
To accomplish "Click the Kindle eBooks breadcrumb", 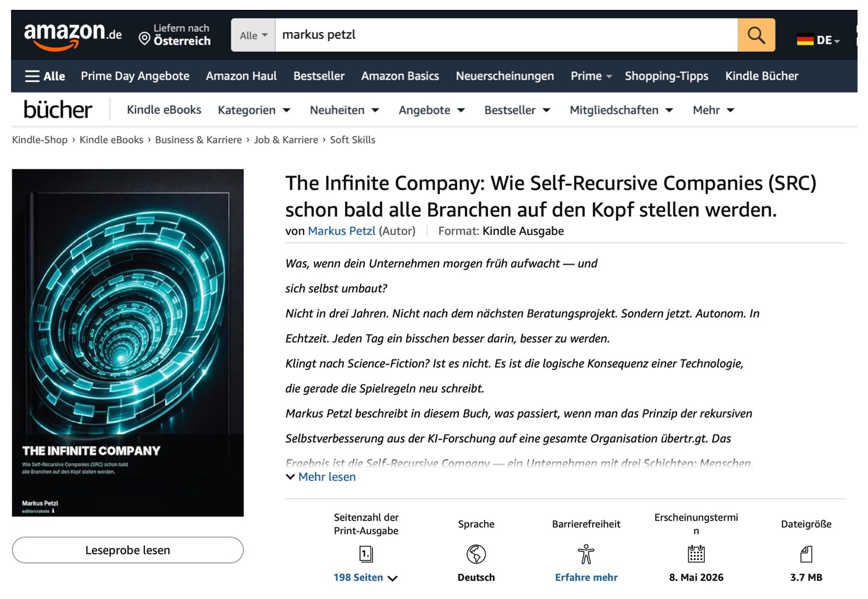I will [111, 140].
